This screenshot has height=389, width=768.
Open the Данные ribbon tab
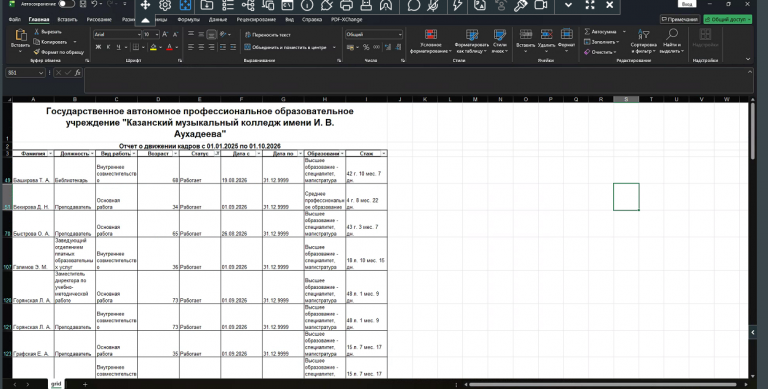click(x=218, y=20)
